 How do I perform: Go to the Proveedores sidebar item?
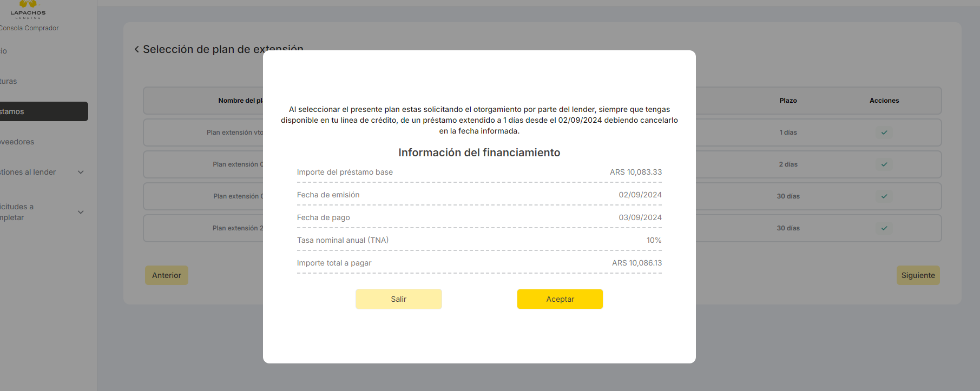pos(17,142)
